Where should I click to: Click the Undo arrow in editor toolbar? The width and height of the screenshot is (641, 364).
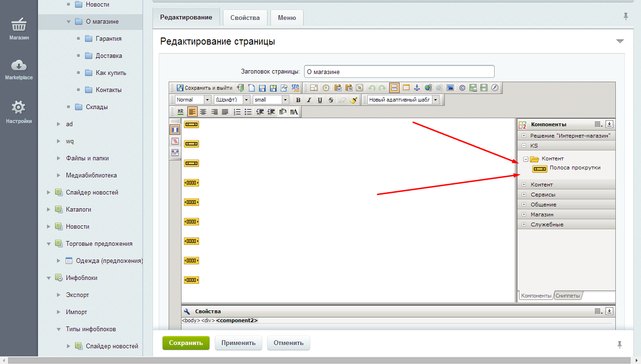[372, 88]
